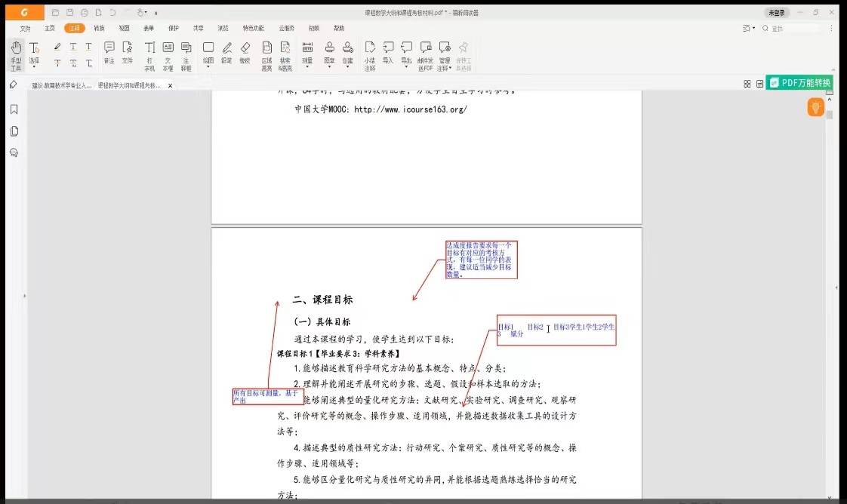This screenshot has width=847, height=504.
Task: Expand the Drawing (绘图) shapes dropdown
Action: pyautogui.click(x=208, y=64)
